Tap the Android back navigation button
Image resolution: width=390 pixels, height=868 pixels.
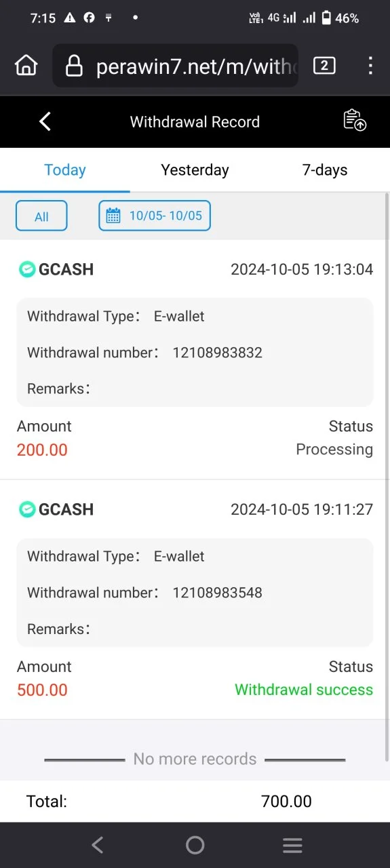pos(97,845)
